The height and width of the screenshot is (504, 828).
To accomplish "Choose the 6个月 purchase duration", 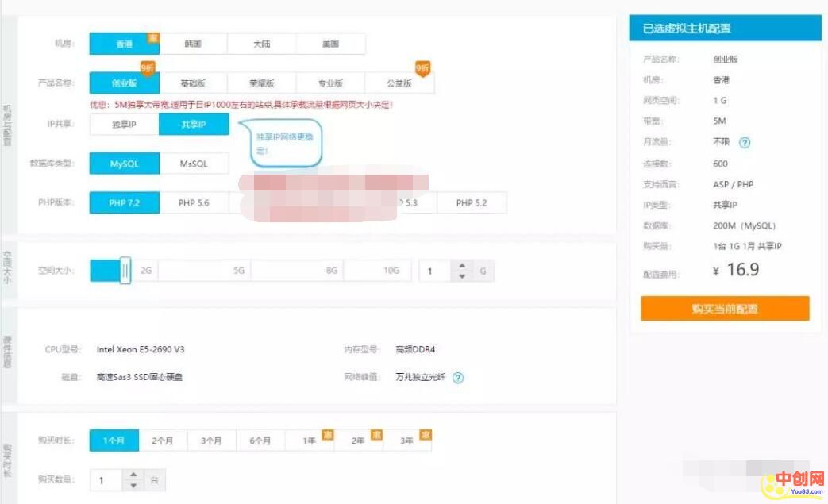I will [260, 441].
